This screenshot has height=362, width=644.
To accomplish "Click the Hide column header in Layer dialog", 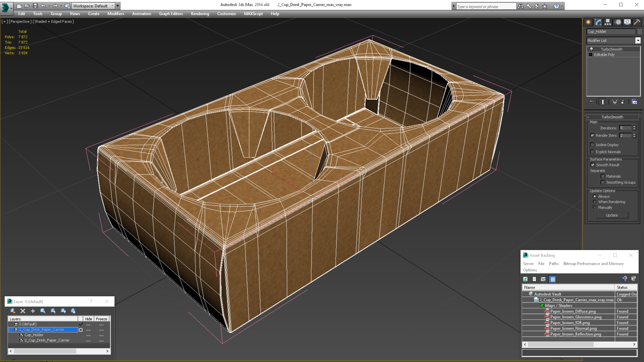I will coord(88,319).
